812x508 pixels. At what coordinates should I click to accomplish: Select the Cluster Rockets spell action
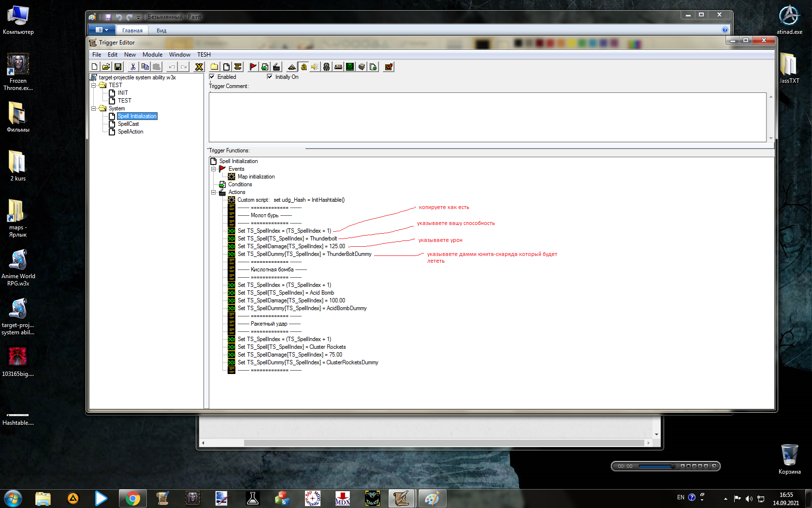pyautogui.click(x=292, y=347)
